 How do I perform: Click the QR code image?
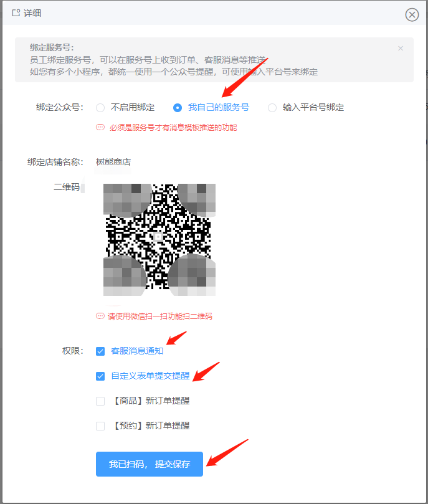click(x=159, y=240)
